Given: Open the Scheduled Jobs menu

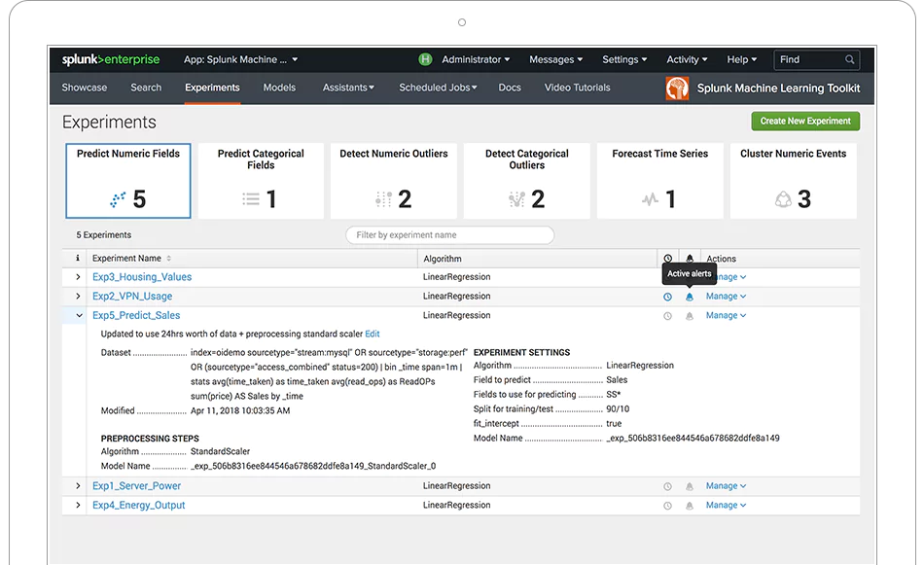Looking at the screenshot, I should [x=438, y=88].
